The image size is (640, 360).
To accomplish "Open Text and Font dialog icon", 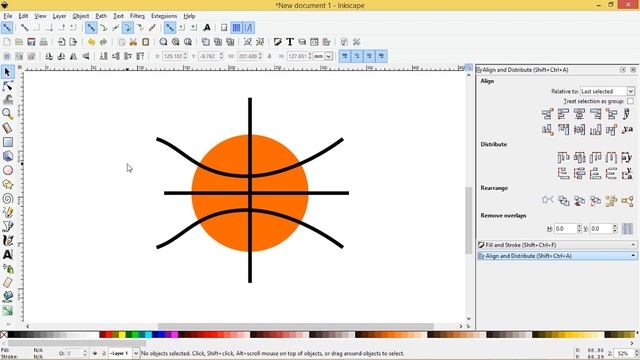I will click(x=289, y=42).
